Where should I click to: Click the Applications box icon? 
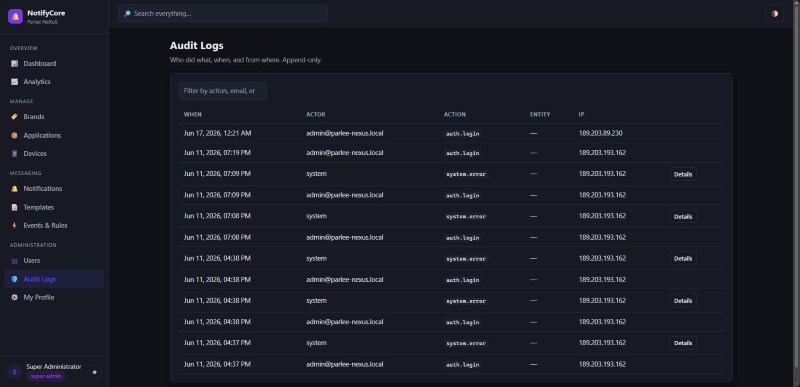tap(14, 136)
